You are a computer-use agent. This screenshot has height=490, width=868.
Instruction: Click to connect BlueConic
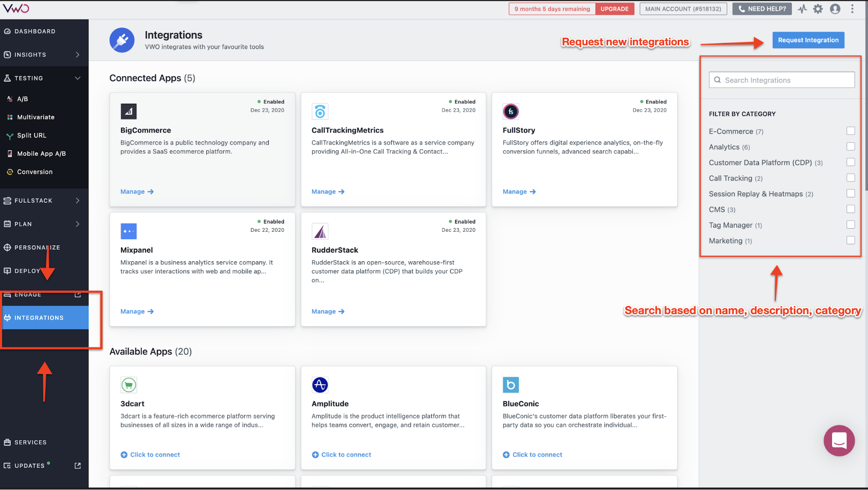coord(532,454)
